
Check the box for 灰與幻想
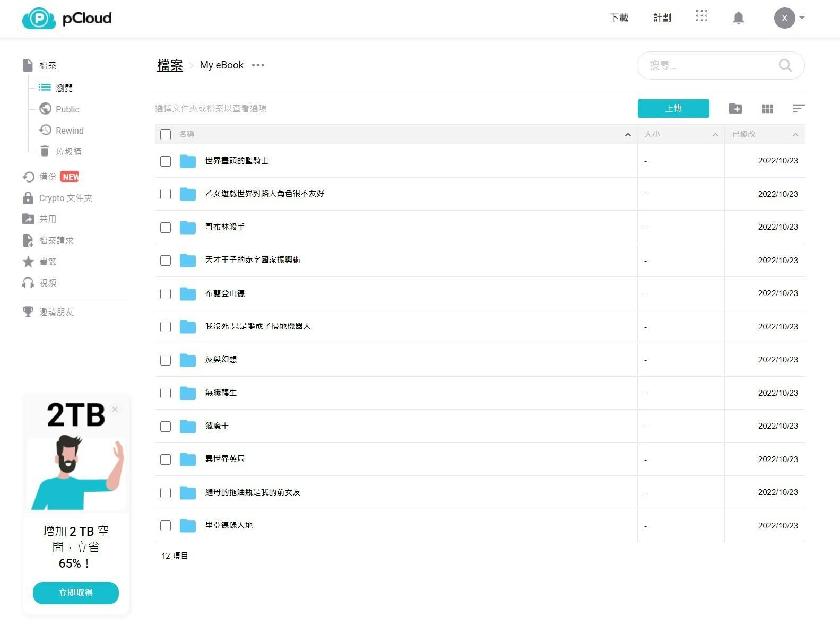(166, 360)
